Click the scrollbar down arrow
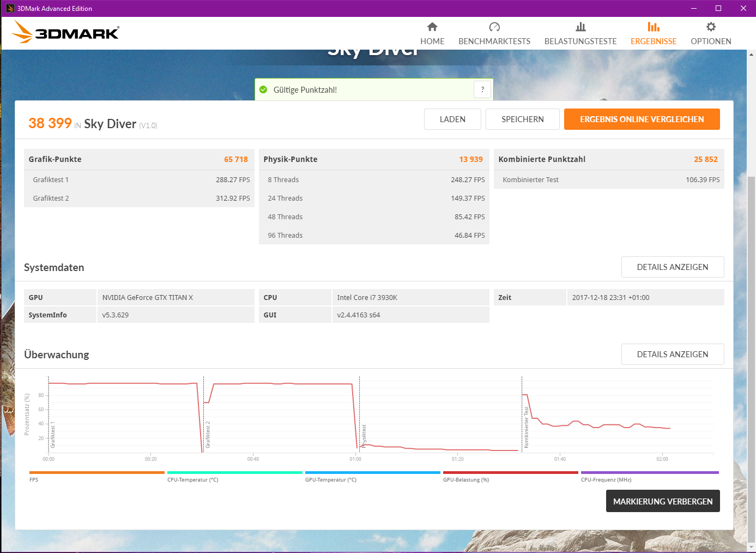The width and height of the screenshot is (756, 553). [752, 547]
